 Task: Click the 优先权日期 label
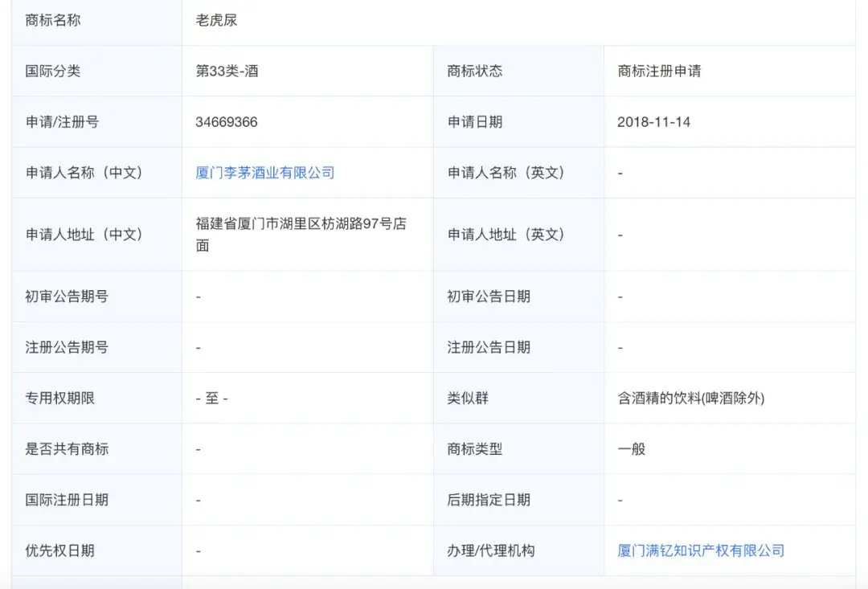point(59,550)
